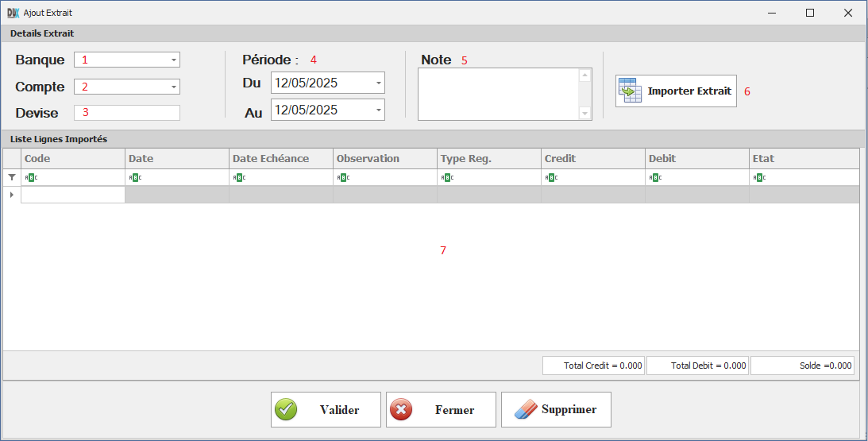868x441 pixels.
Task: Click the filter operator icon under Date column
Action: click(135, 178)
